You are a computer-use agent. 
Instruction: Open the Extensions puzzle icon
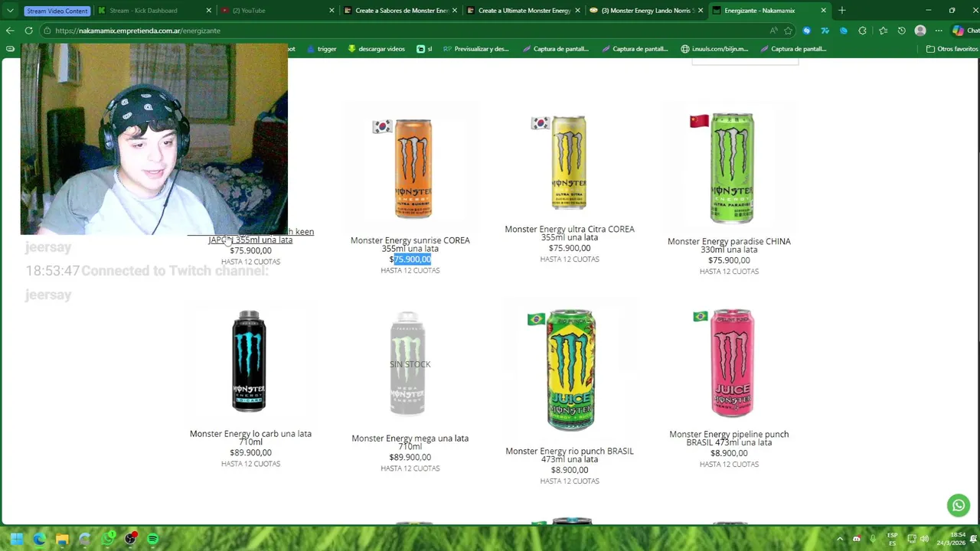[x=863, y=31]
